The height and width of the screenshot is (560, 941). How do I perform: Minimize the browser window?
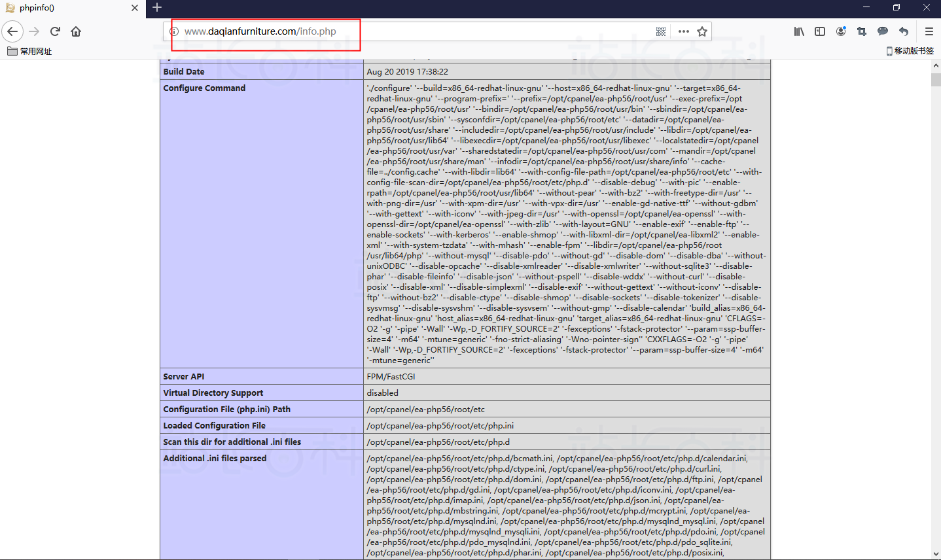click(866, 8)
